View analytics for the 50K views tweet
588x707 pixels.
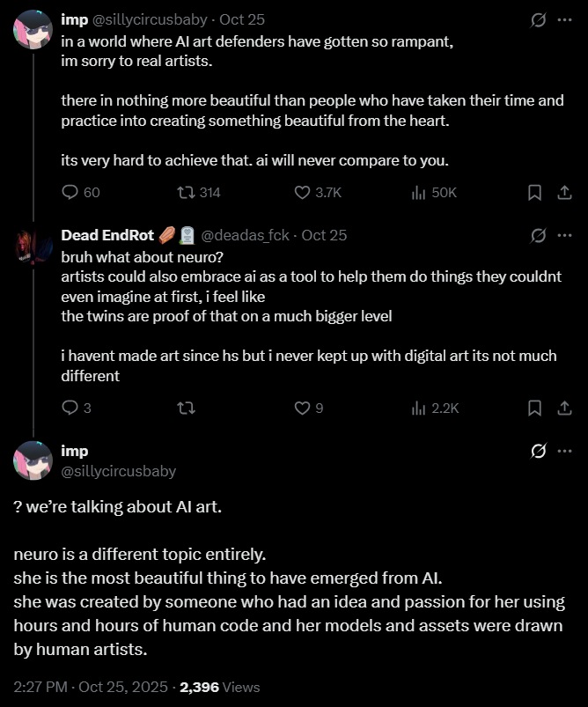click(x=419, y=192)
